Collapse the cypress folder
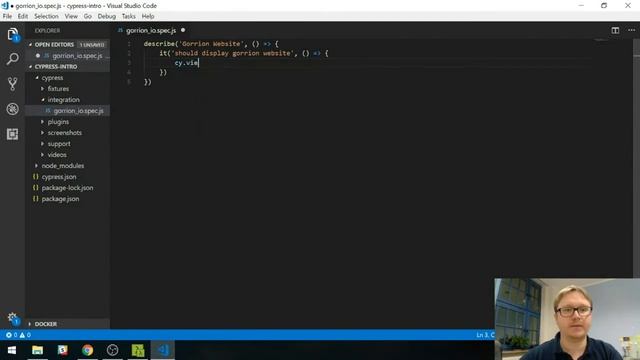The image size is (640, 360). 37,78
